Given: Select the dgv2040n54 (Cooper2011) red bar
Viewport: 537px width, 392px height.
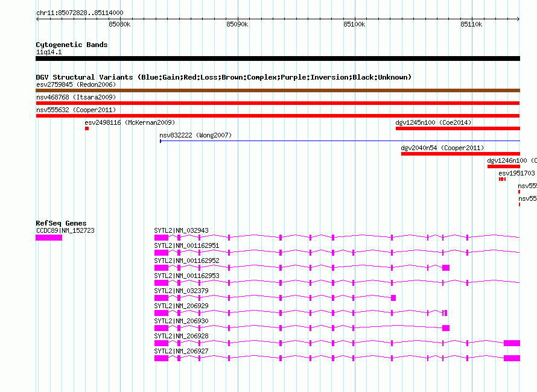Looking at the screenshot, I should [x=460, y=154].
